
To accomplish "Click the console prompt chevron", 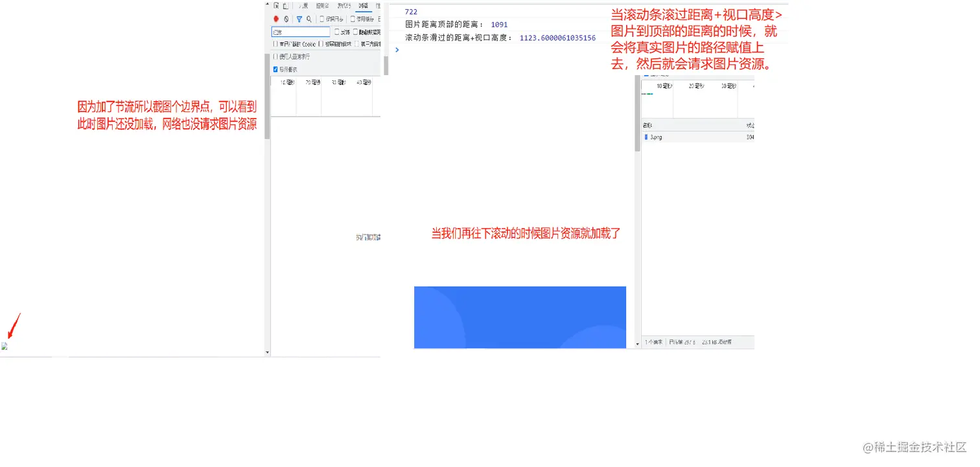I will click(x=397, y=50).
